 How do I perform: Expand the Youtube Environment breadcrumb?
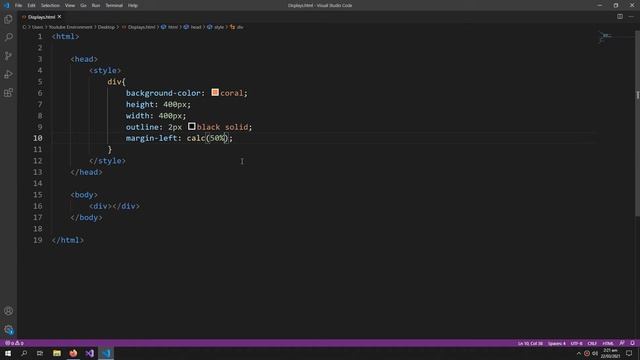coord(71,27)
